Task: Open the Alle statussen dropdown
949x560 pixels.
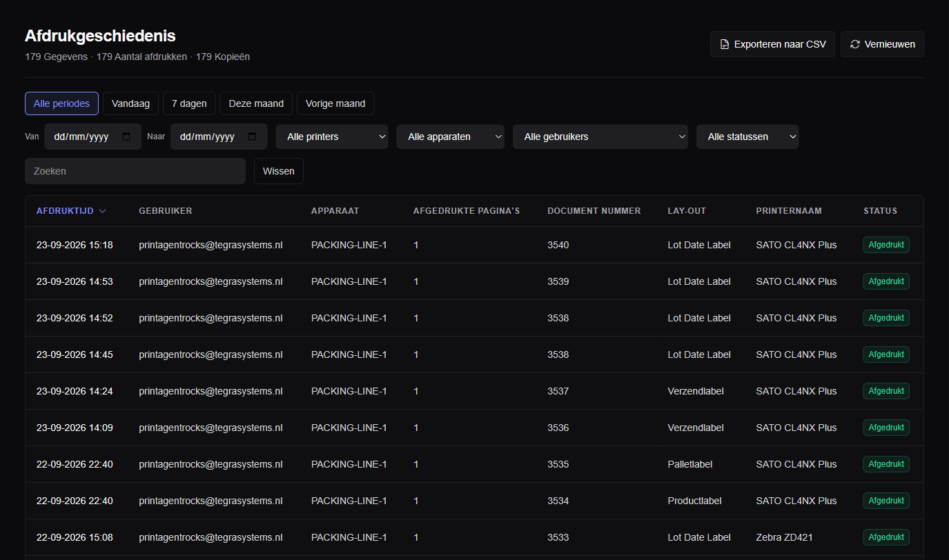Action: 747,137
